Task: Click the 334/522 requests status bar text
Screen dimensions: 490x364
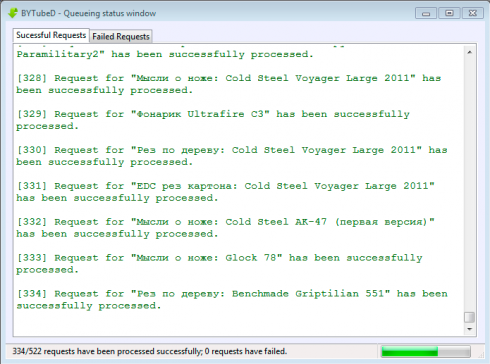Action: [150, 351]
